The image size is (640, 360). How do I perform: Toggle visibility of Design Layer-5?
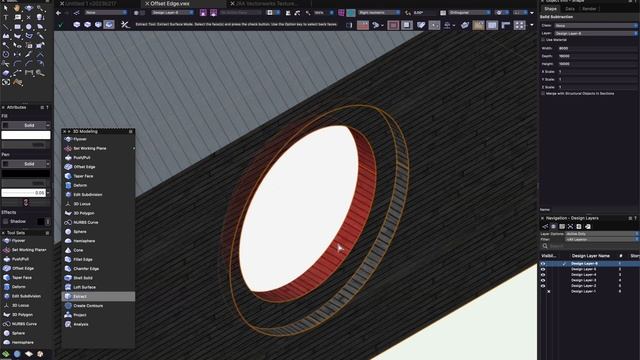tap(543, 269)
